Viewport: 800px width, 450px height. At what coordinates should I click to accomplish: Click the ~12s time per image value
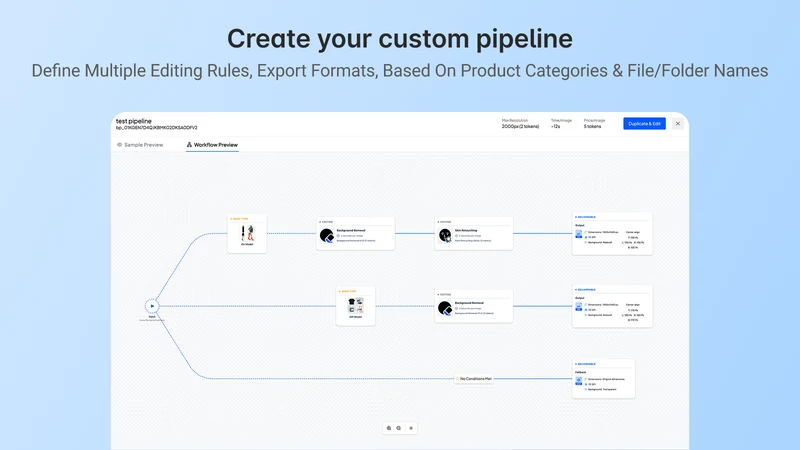(x=555, y=127)
